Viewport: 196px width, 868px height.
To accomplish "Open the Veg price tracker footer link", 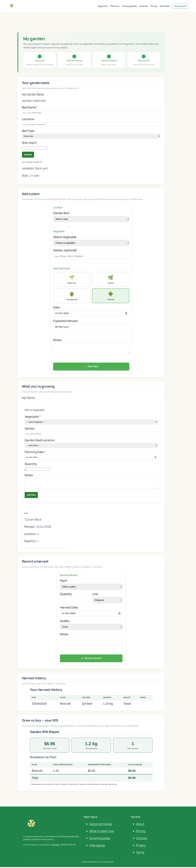I will point(101,824).
